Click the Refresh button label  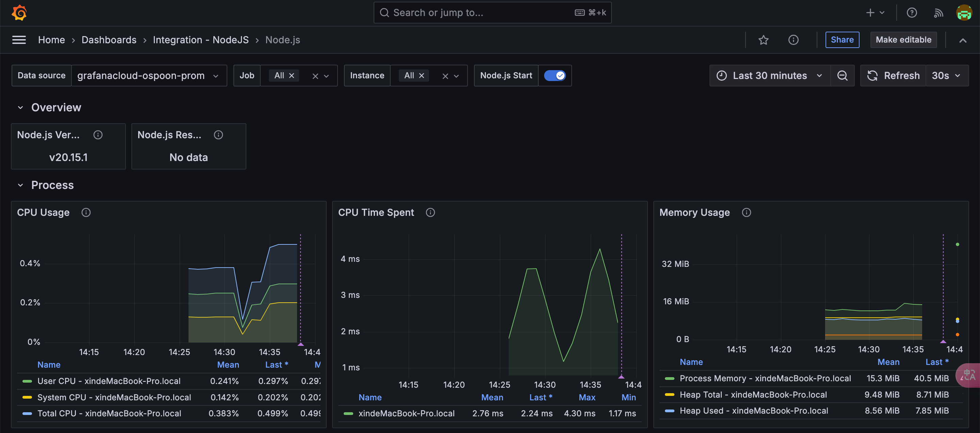pos(901,76)
